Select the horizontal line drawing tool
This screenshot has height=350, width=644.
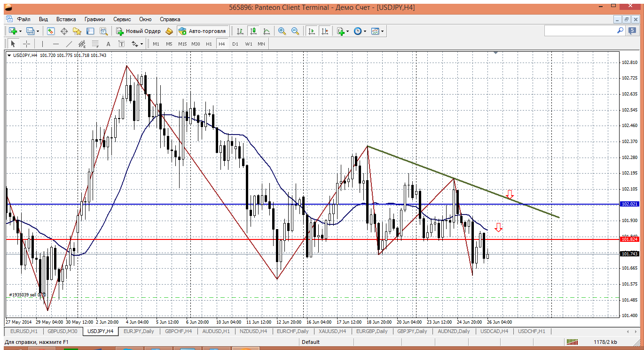(55, 44)
